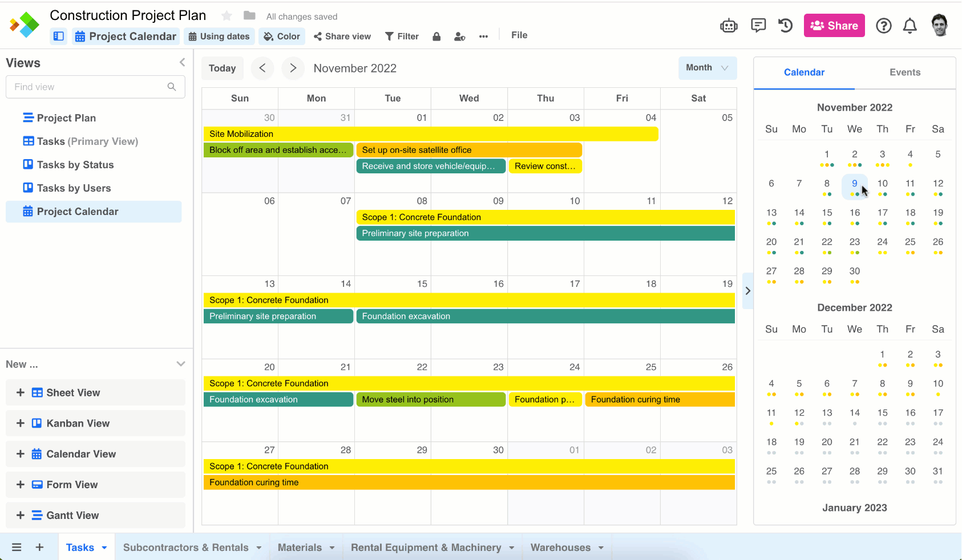Viewport: 962px width, 560px height.
Task: Open the comments panel
Action: point(758,25)
